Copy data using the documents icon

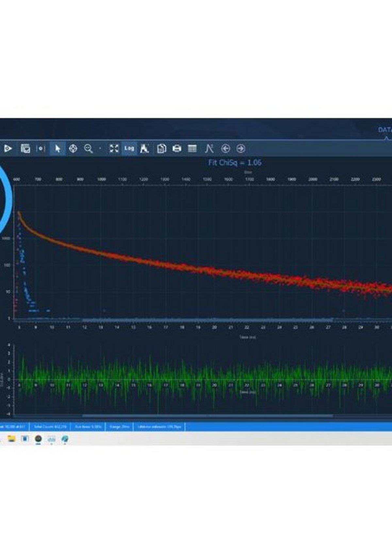(x=161, y=149)
